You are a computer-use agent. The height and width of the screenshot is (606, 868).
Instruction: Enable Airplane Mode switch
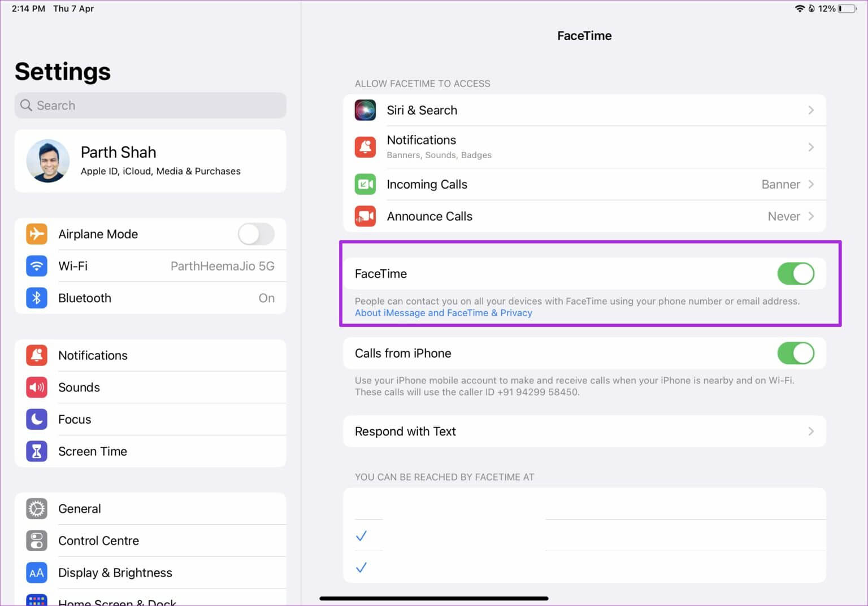pos(256,234)
